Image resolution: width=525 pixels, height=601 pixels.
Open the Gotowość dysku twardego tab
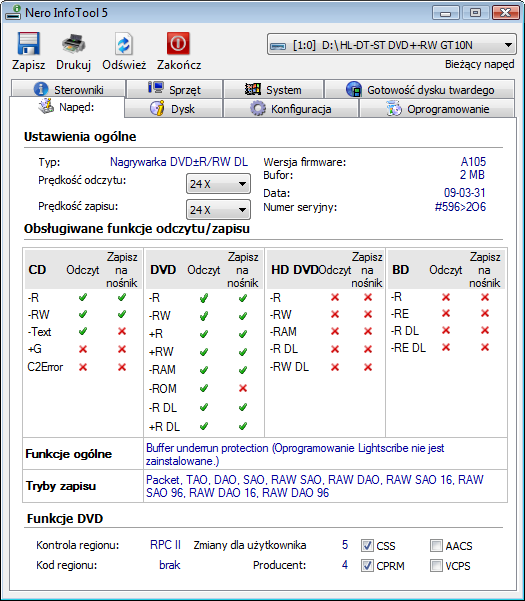pos(420,89)
